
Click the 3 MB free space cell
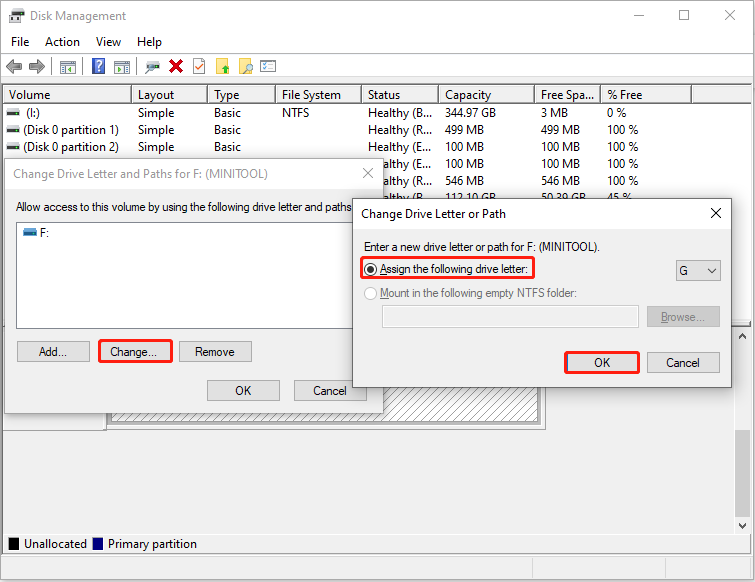point(554,113)
